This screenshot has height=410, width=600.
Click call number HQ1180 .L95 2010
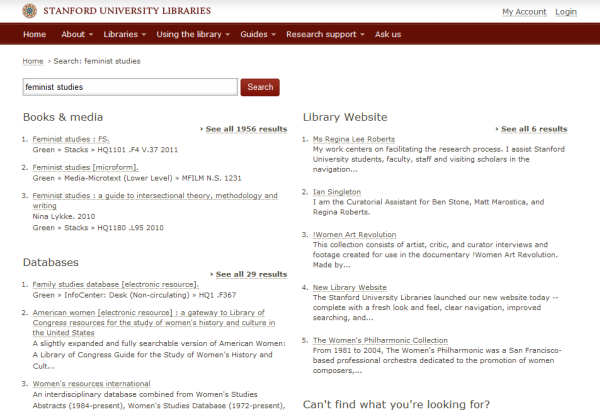tap(130, 228)
